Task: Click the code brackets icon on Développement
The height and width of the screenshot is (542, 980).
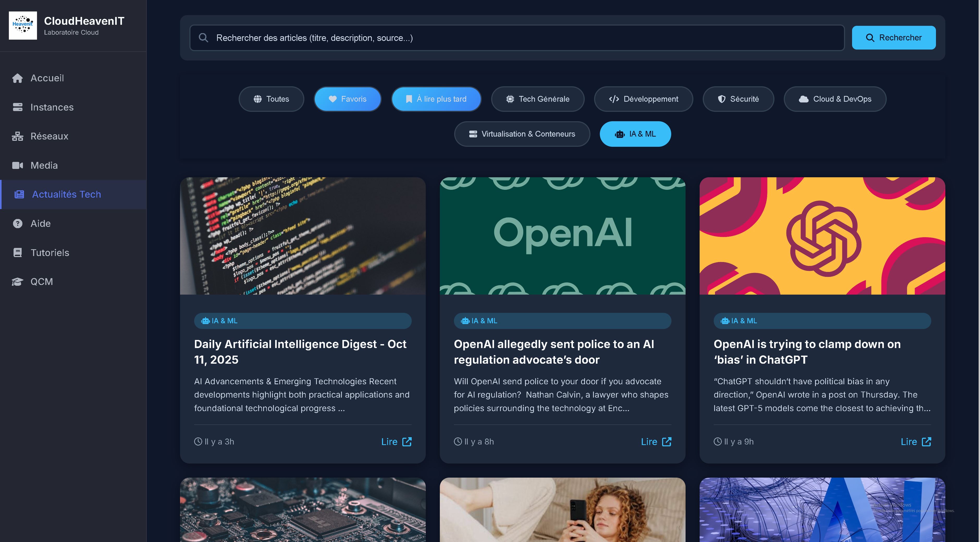Action: [x=614, y=99]
